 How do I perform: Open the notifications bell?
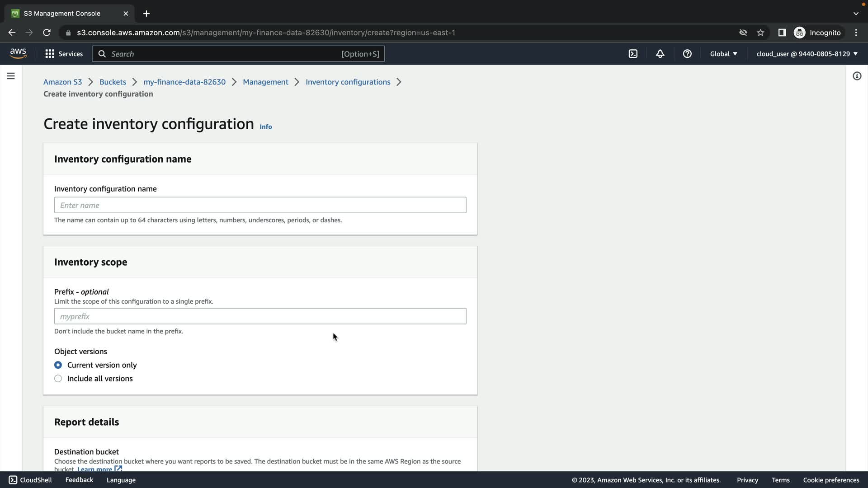(x=660, y=54)
